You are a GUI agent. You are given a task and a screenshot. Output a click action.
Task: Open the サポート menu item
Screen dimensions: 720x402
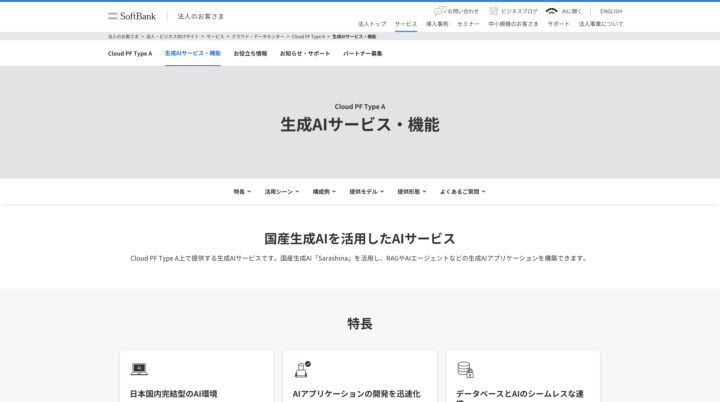pos(558,24)
